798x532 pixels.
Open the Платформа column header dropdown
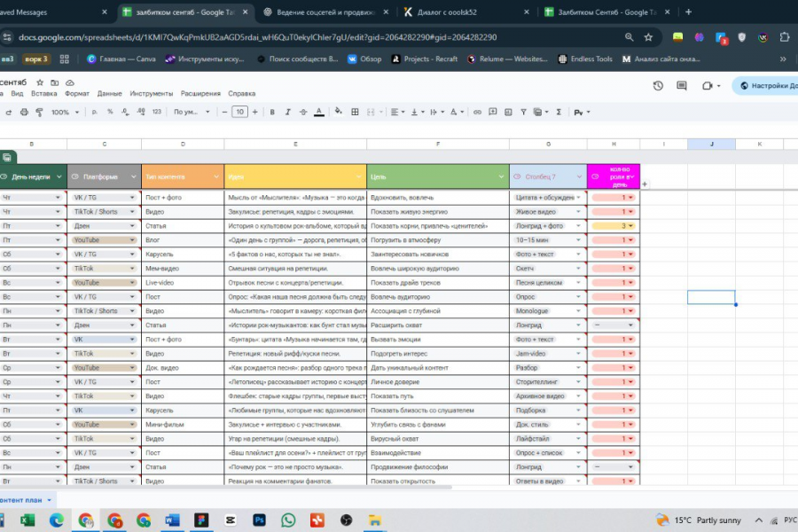pos(133,176)
